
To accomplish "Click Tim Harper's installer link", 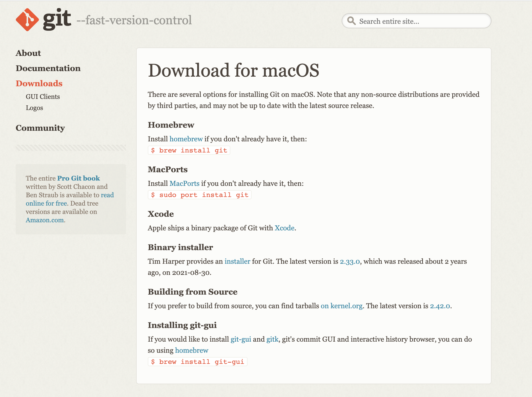I will 237,261.
